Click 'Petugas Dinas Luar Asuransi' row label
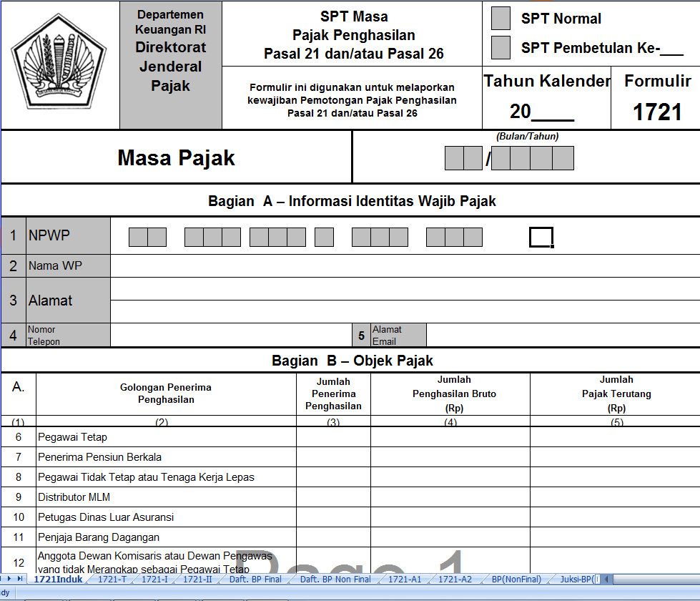 click(x=106, y=517)
